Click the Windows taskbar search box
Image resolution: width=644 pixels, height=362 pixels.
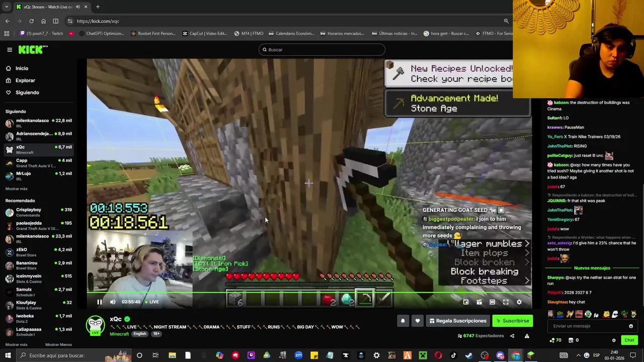pos(73,355)
